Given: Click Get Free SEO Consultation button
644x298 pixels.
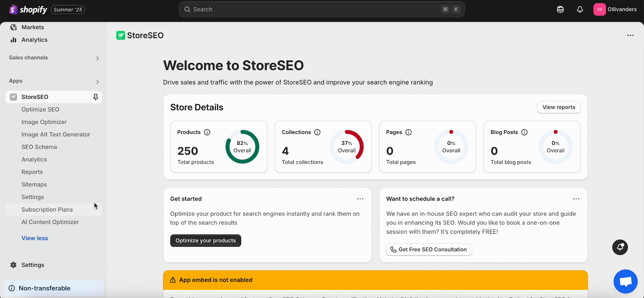Looking at the screenshot, I should [429, 249].
